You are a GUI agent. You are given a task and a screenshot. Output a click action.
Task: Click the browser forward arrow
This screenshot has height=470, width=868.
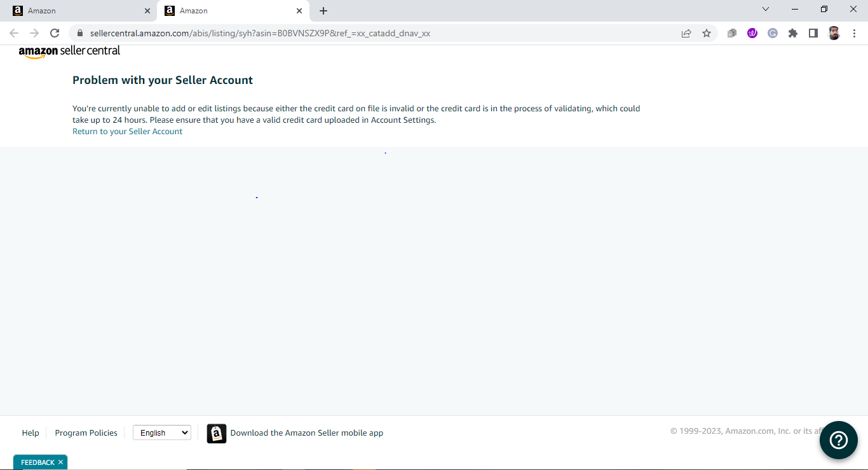pos(34,33)
